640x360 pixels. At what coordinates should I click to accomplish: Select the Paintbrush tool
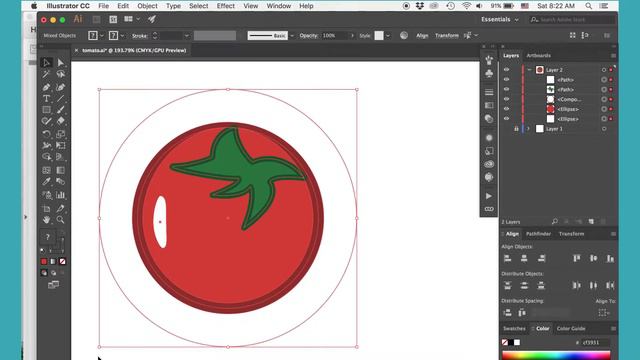[60, 110]
